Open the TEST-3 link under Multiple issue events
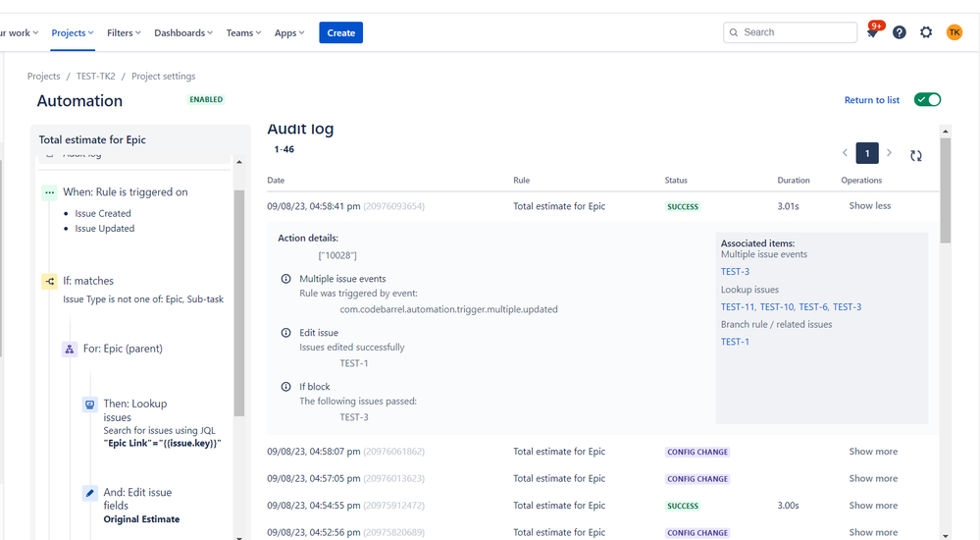The height and width of the screenshot is (540, 980). click(735, 272)
